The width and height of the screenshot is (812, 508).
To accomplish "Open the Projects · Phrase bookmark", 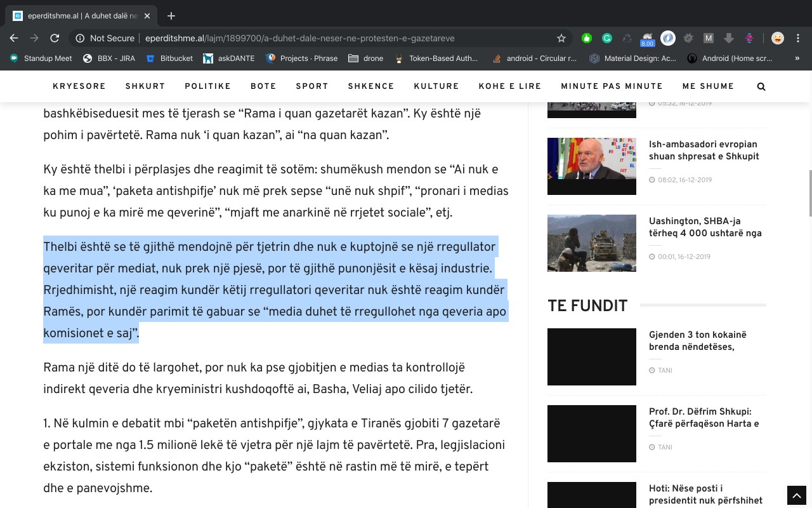I will 302,58.
